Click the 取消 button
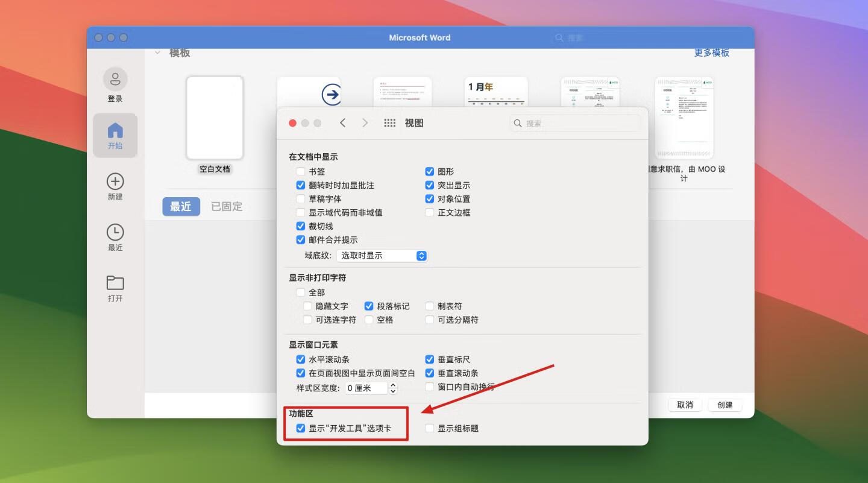The height and width of the screenshot is (483, 868). pos(685,405)
